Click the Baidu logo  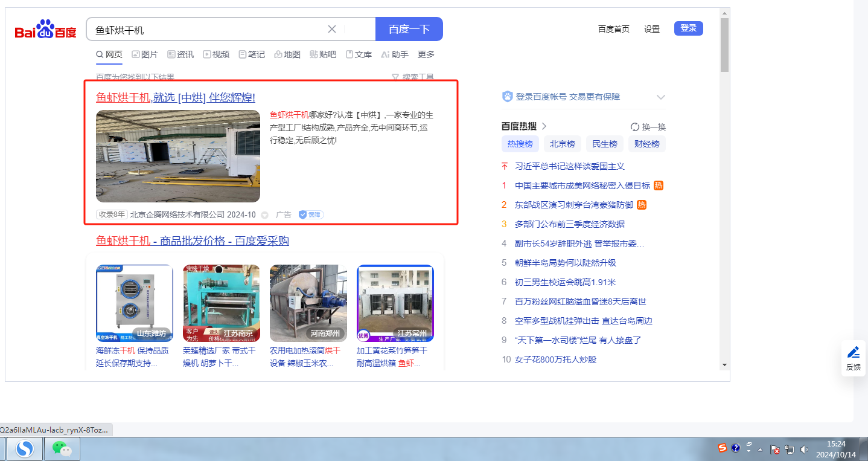pos(46,29)
